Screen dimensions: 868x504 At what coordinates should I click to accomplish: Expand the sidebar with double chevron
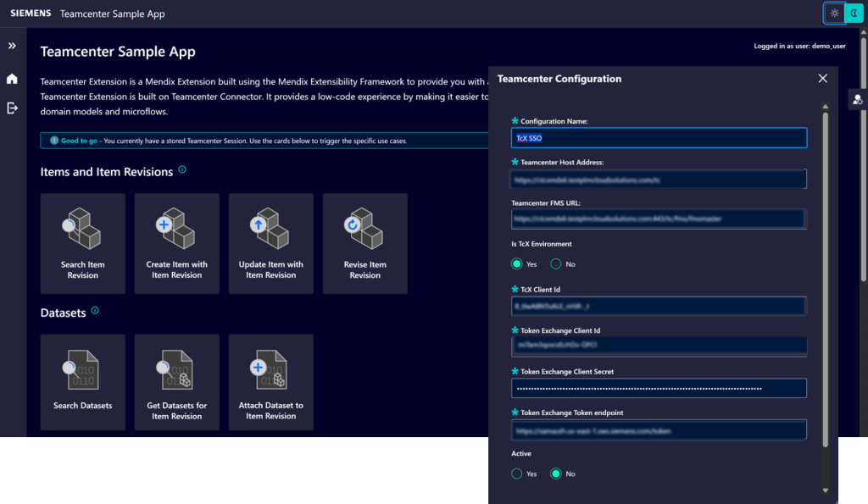point(12,46)
